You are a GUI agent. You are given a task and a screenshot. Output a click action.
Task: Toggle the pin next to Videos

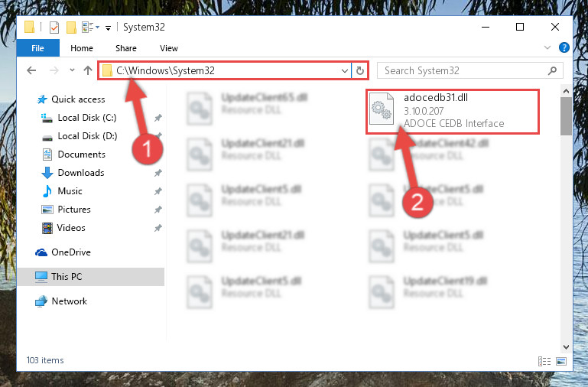(x=158, y=228)
